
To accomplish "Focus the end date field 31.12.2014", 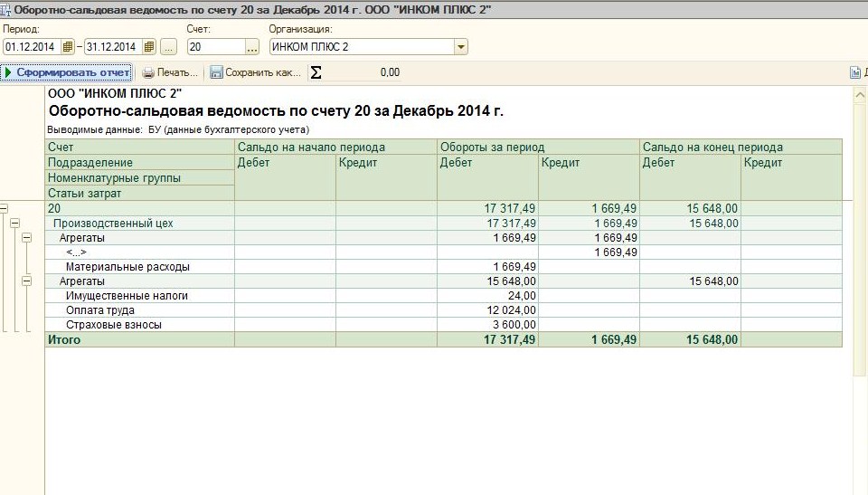I will pyautogui.click(x=112, y=47).
